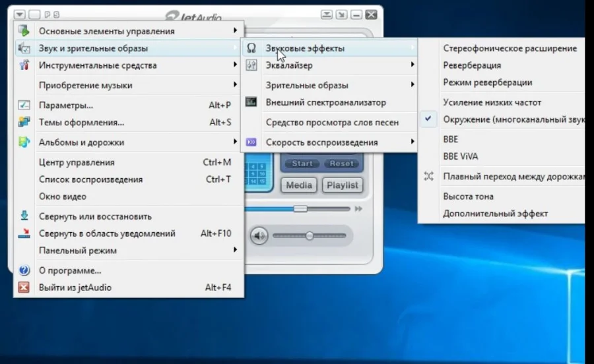The width and height of the screenshot is (594, 364).
Task: Click the blank square title bar button
Action: (34, 15)
